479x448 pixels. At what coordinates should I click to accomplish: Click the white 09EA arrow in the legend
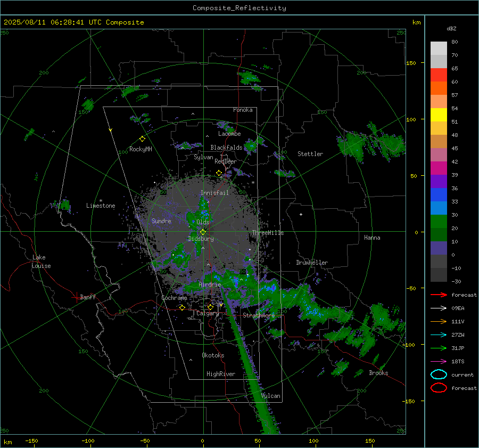point(439,308)
